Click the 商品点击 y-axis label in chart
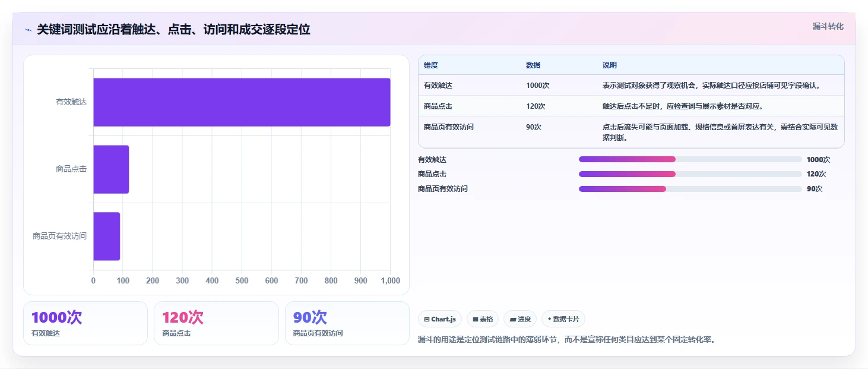The height and width of the screenshot is (369, 868). coord(71,169)
